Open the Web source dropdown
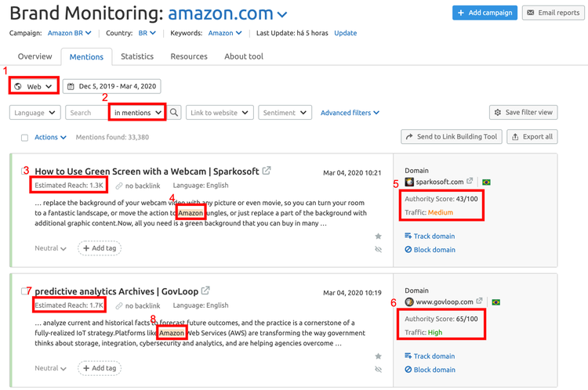The width and height of the screenshot is (588, 390). pyautogui.click(x=34, y=87)
